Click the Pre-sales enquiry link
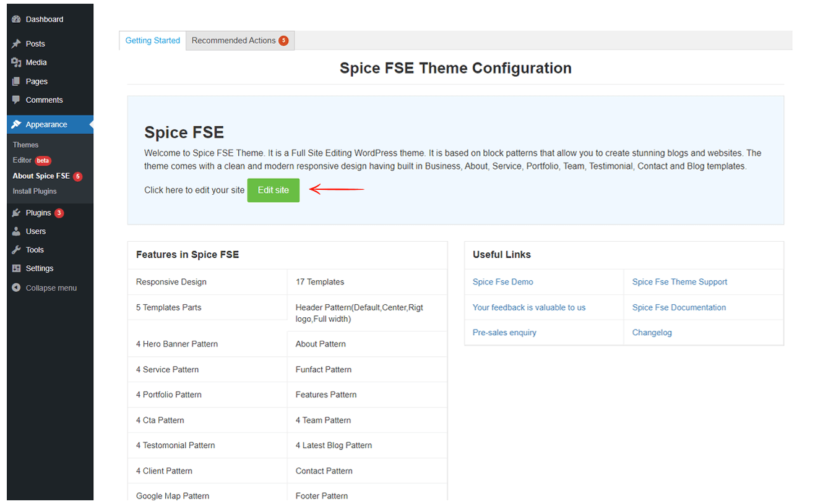Screen dimensions: 823x504 504,333
